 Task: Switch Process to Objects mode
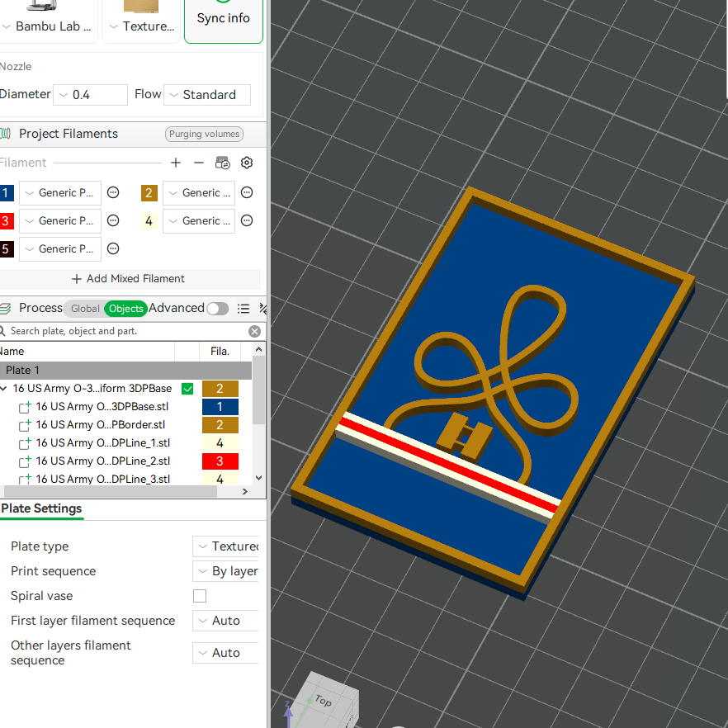125,309
